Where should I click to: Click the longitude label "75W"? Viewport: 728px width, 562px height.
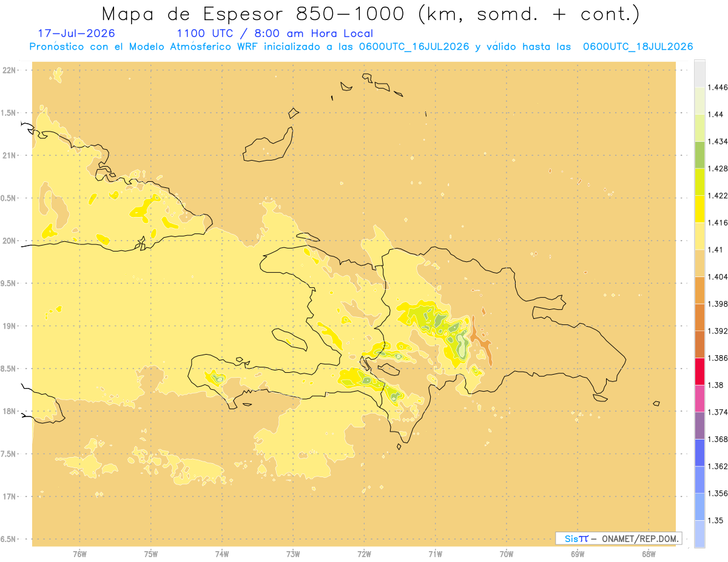click(x=151, y=554)
